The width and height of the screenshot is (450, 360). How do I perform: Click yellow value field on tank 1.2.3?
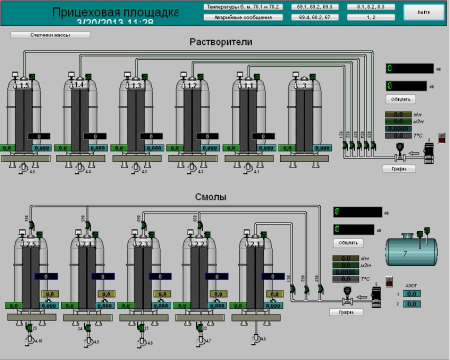162,294
